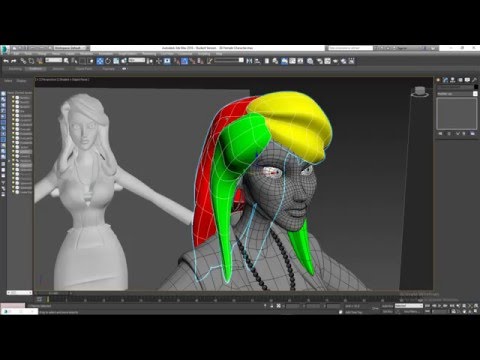
Task: Toggle Percent Snap in main toolbar
Action: point(192,61)
